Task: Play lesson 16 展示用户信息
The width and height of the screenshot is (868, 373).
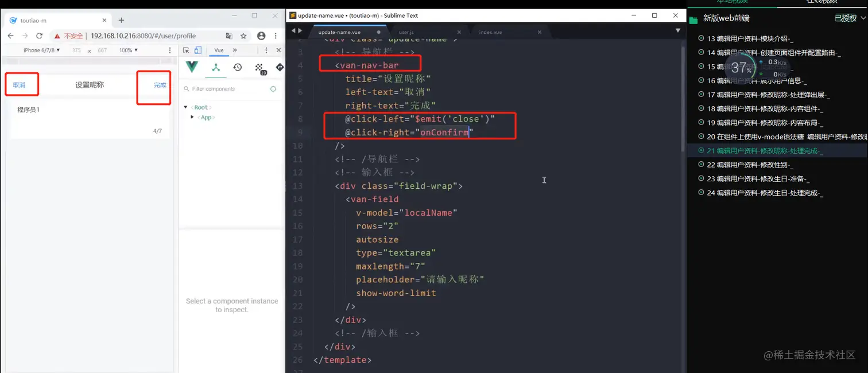Action: pyautogui.click(x=753, y=81)
